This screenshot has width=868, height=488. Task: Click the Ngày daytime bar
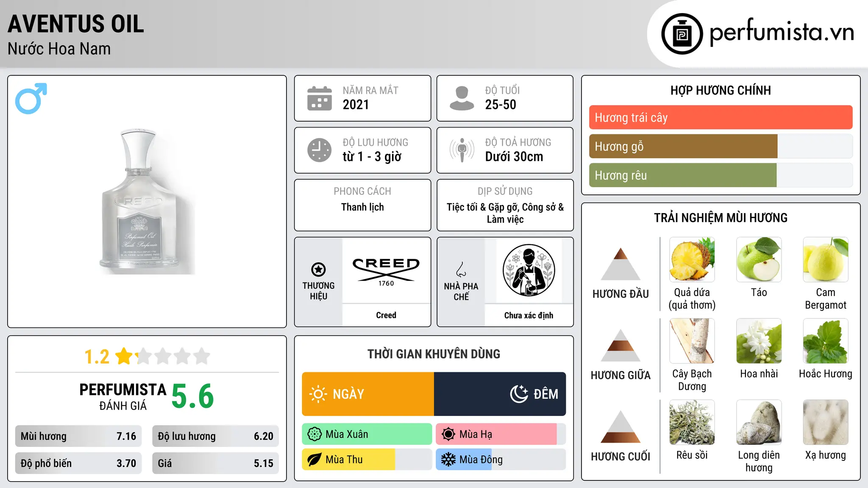click(x=368, y=394)
